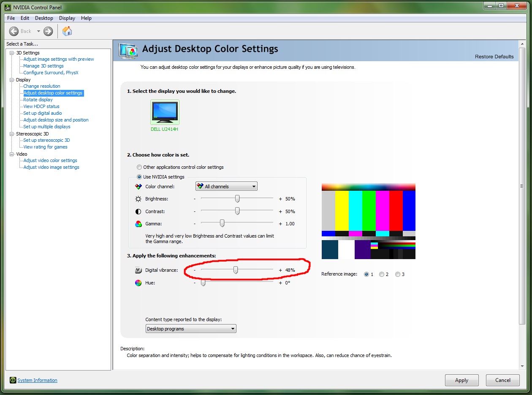Open the Display menu

coord(67,18)
